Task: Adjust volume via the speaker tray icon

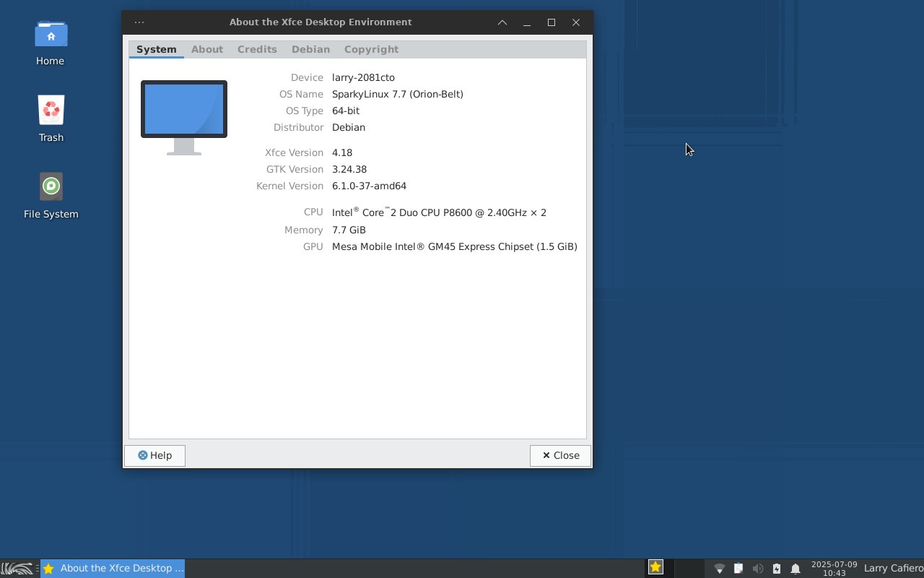Action: (x=758, y=568)
